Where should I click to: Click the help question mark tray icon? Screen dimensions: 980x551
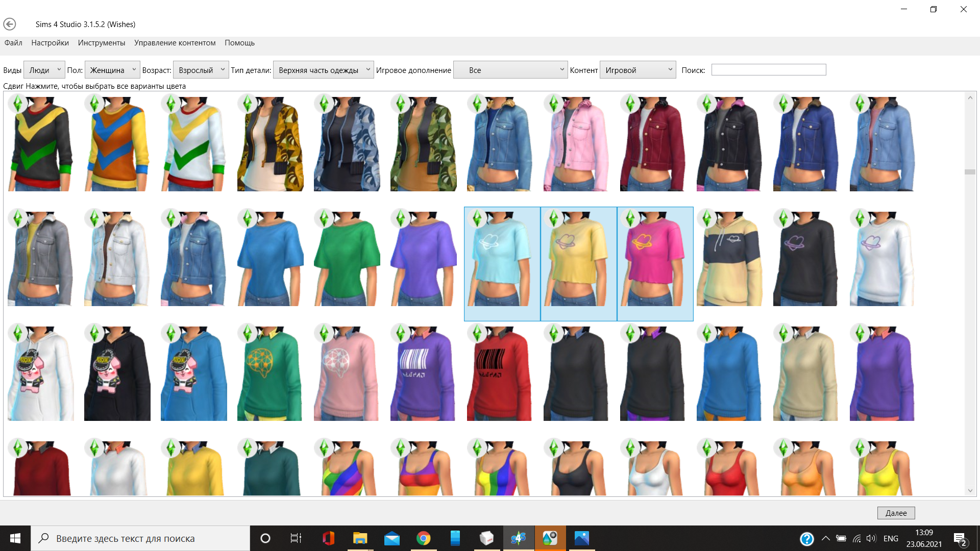point(806,539)
